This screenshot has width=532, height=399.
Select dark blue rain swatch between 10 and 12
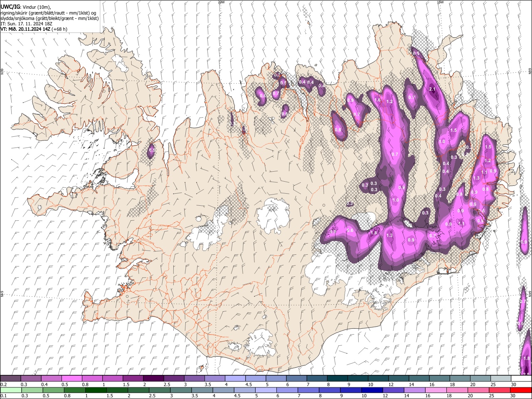tap(372, 390)
